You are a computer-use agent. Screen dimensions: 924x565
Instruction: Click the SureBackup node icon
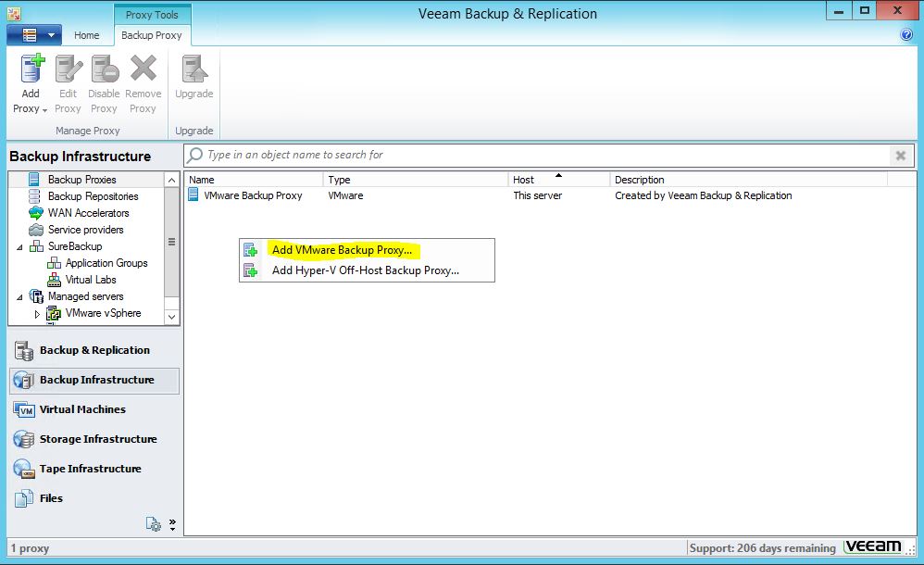pos(36,246)
